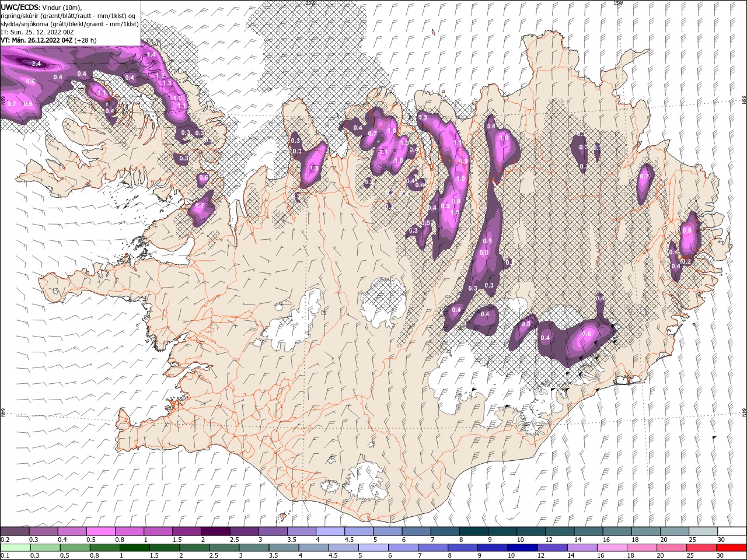This screenshot has height=560, width=747.
Task: Click the pale gray 25 snow-scale swatch
Action: (x=704, y=531)
